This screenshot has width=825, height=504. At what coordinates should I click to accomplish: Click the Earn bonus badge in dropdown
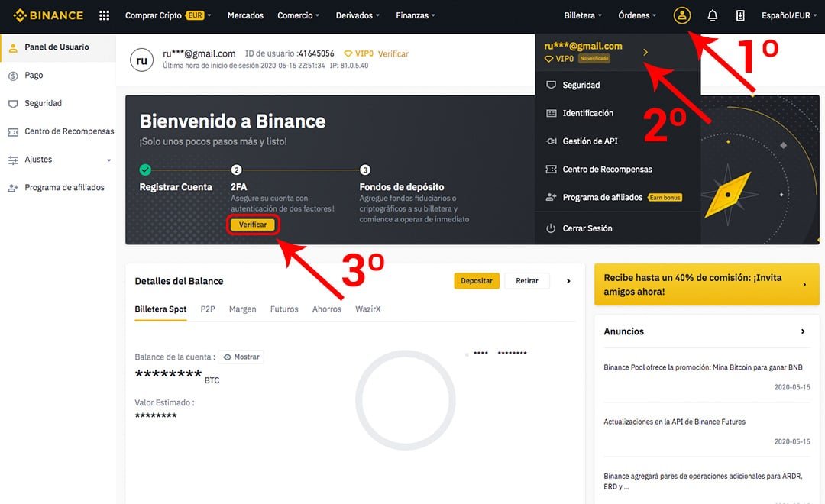tap(665, 198)
